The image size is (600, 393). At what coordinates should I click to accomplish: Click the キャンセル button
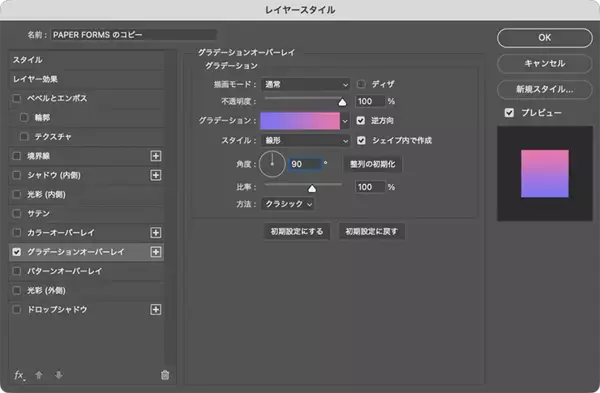click(545, 64)
